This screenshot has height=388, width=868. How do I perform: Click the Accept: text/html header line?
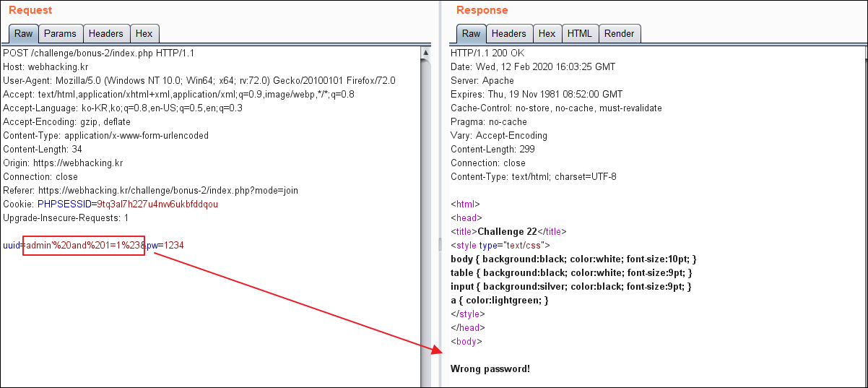(178, 95)
